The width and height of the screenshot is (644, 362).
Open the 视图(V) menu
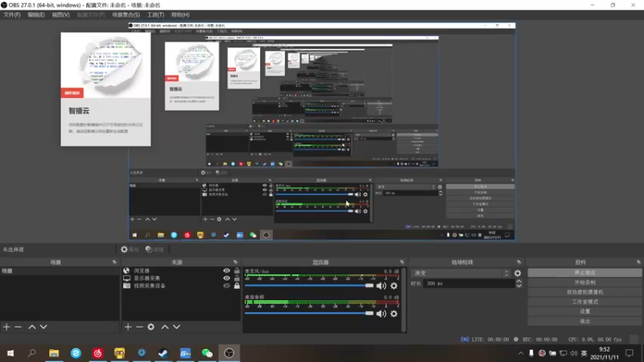60,14
